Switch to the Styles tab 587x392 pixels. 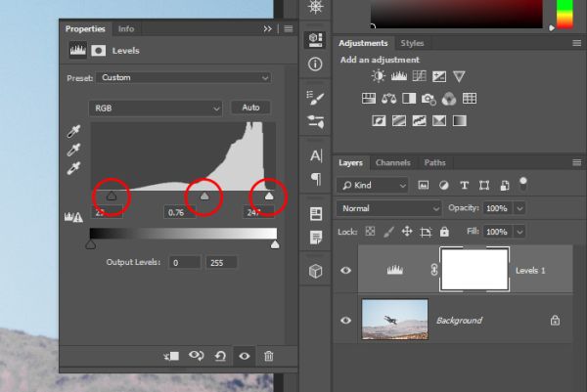pos(412,43)
